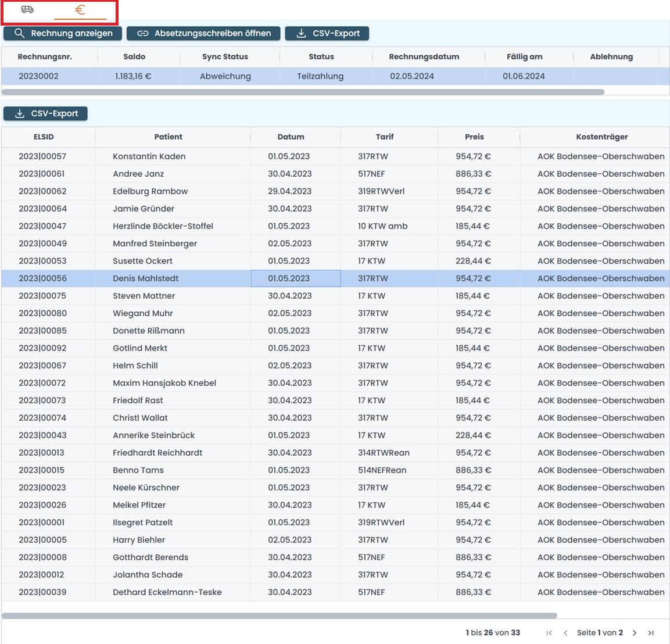Click the selected date cell of Denis Mahlstedt
This screenshot has width=670, height=644.
295,278
